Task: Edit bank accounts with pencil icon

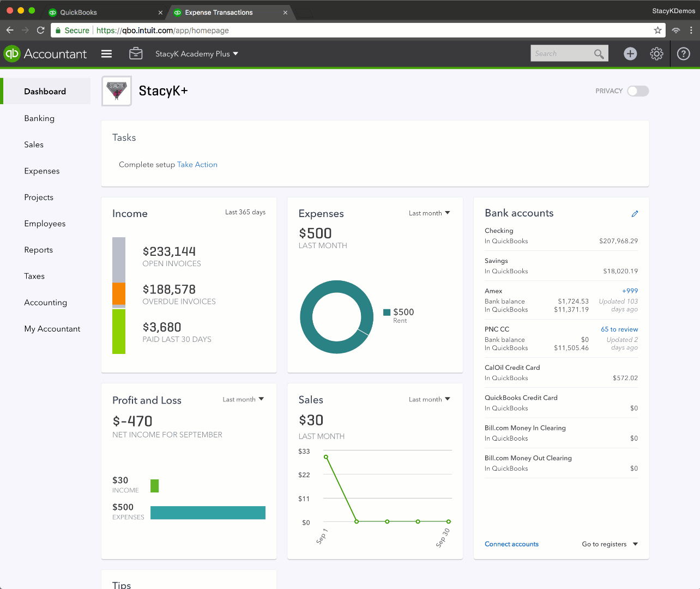Action: (635, 214)
